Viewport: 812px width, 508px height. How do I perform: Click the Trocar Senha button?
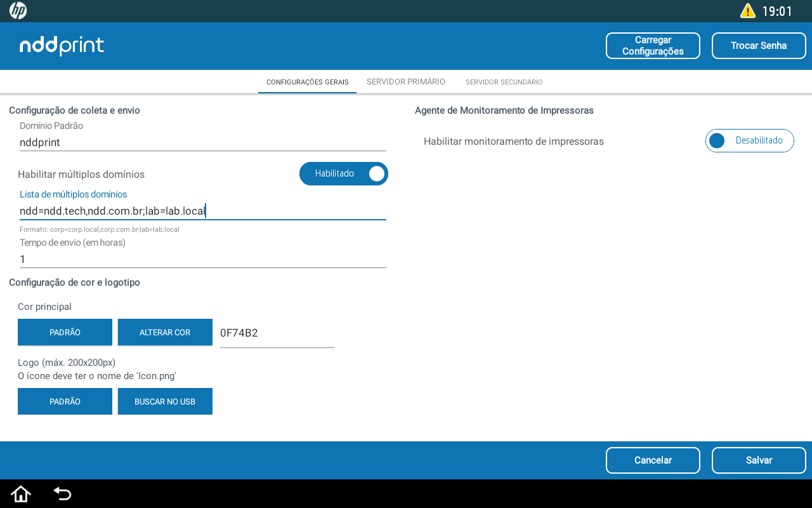coord(759,46)
